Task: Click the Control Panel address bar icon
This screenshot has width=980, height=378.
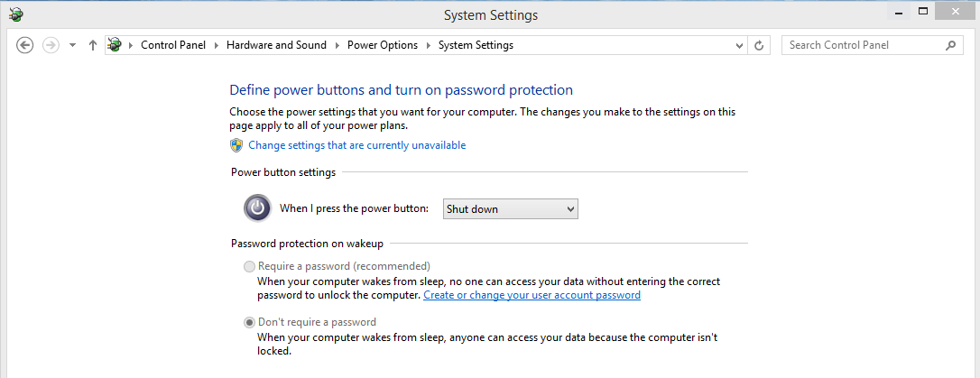Action: 115,45
